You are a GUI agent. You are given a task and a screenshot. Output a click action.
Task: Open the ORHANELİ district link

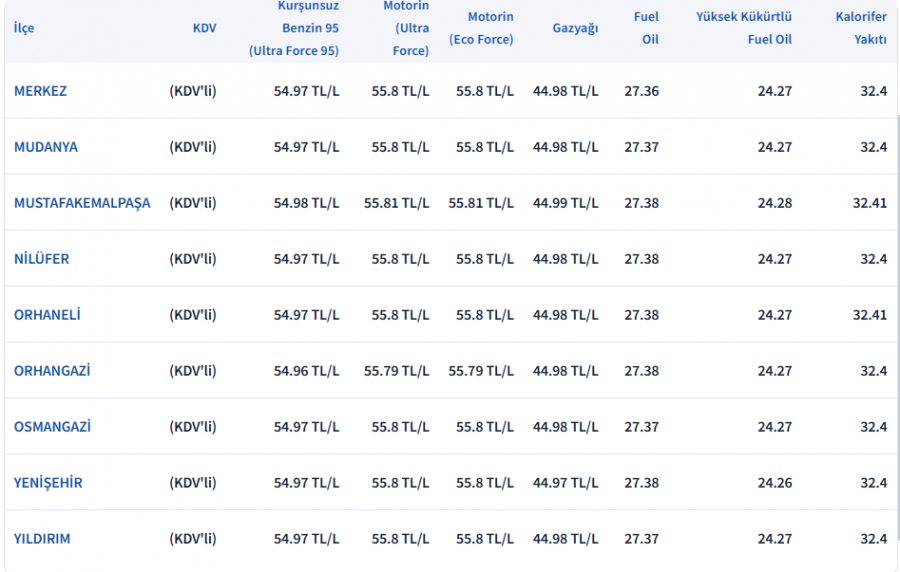coord(47,315)
